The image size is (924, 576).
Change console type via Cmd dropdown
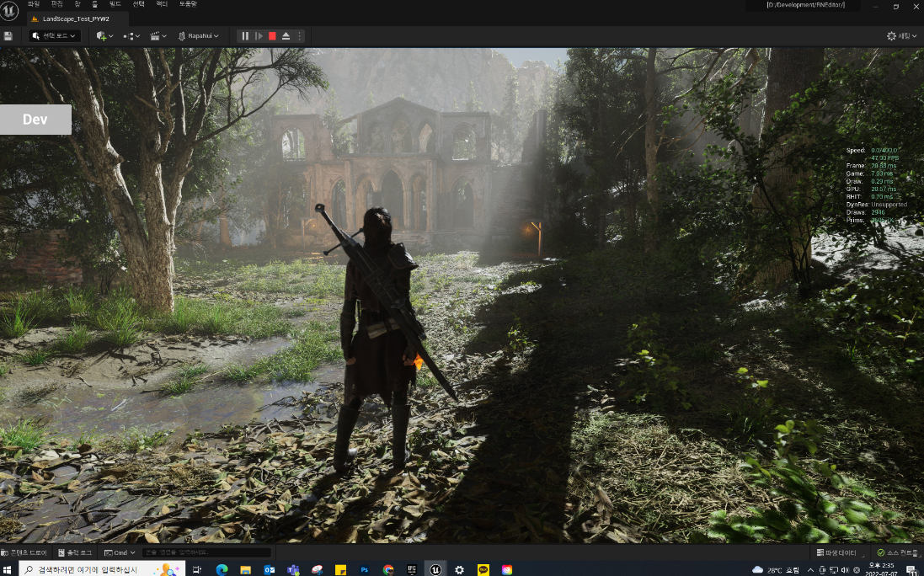(120, 552)
